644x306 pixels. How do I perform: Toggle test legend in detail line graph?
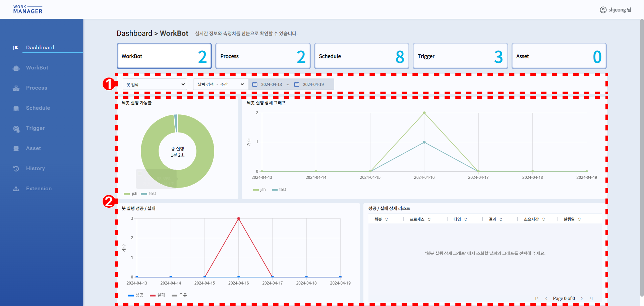click(279, 190)
